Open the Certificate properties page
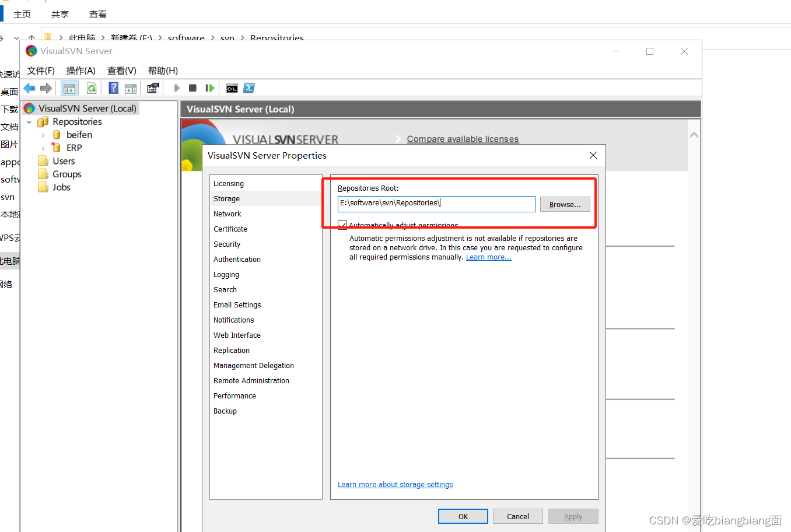The height and width of the screenshot is (532, 791). pos(265,229)
